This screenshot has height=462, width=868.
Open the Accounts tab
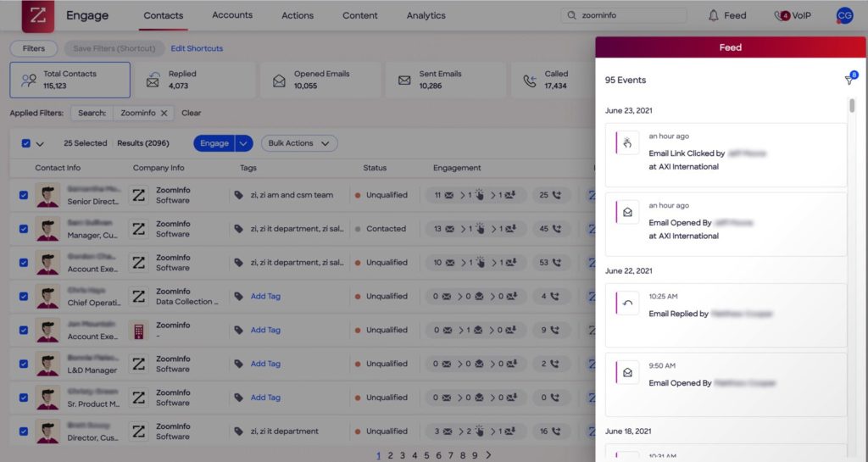[232, 15]
